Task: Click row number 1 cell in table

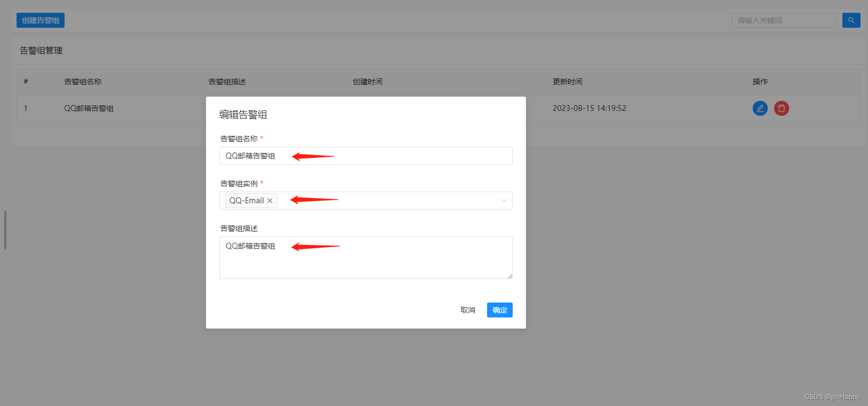Action: [x=25, y=108]
